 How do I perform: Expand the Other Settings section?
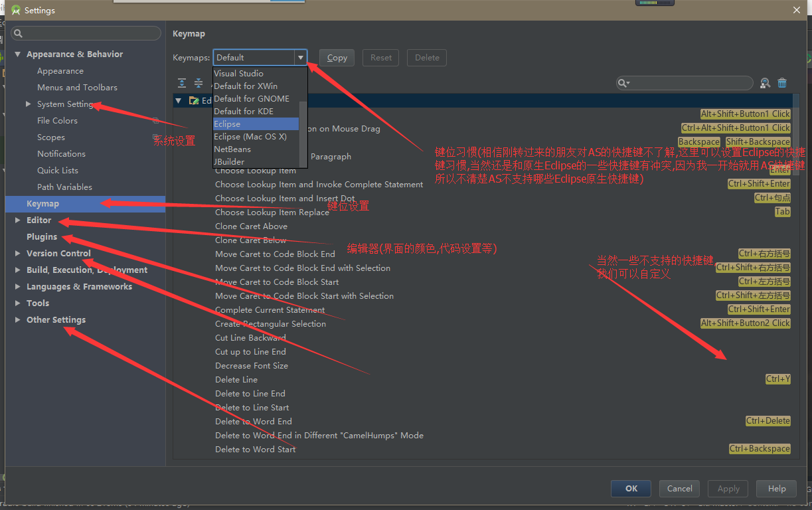pos(18,320)
